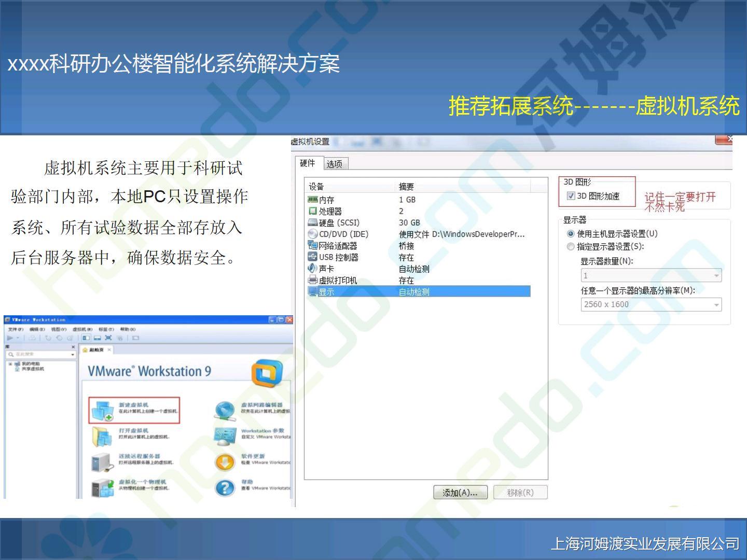Select the 硬盘 (SCSI) hard disk icon
This screenshot has width=747, height=560.
pos(312,222)
